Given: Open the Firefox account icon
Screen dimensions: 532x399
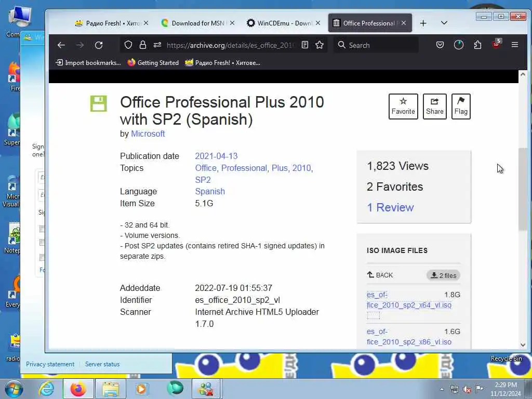Looking at the screenshot, I should click(459, 45).
